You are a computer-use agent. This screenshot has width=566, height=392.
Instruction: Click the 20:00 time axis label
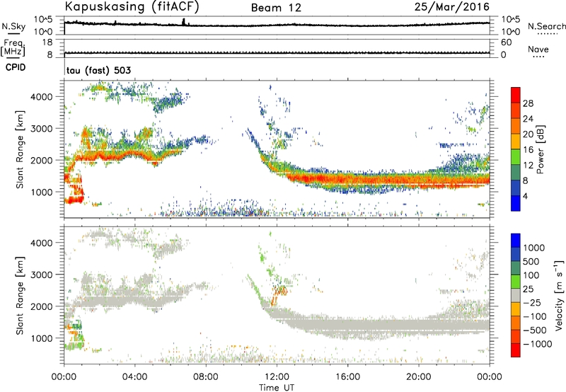coord(419,377)
